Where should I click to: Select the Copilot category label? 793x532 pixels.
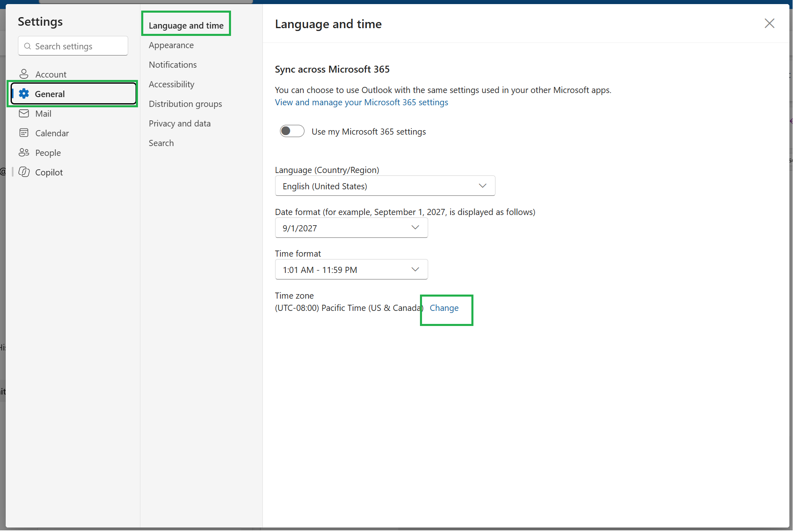(49, 173)
